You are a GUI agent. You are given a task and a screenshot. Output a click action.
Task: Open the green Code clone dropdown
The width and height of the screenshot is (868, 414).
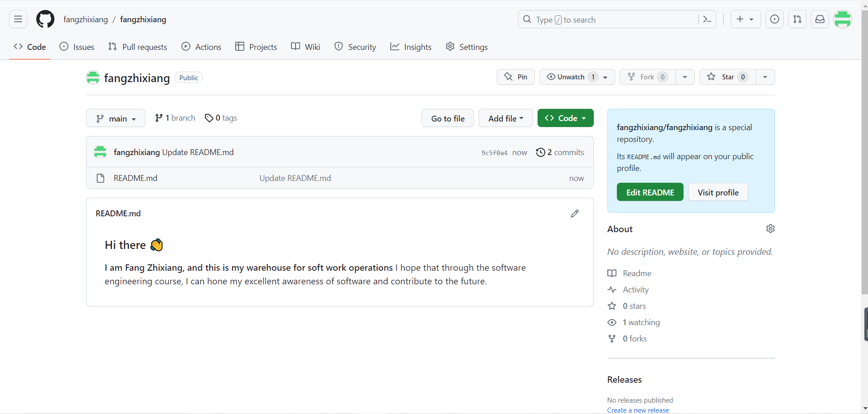[566, 118]
